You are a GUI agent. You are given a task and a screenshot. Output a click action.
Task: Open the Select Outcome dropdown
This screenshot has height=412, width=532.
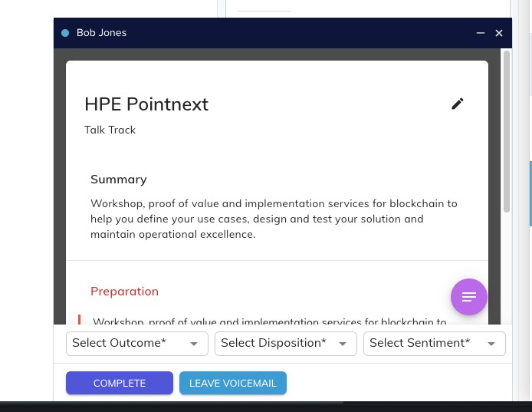(137, 344)
